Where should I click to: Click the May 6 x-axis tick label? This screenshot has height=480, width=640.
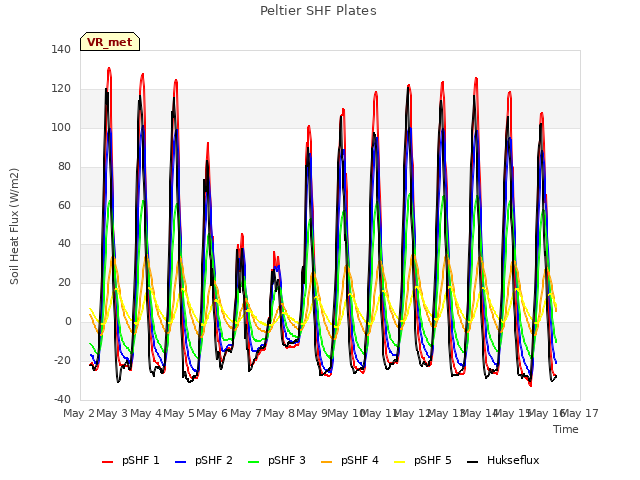click(212, 413)
